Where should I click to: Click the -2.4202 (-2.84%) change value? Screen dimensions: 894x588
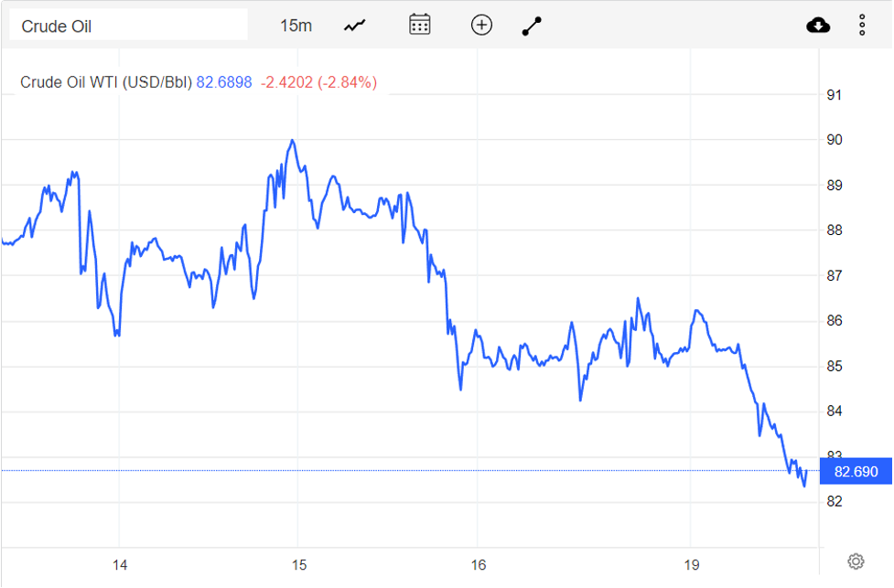318,82
